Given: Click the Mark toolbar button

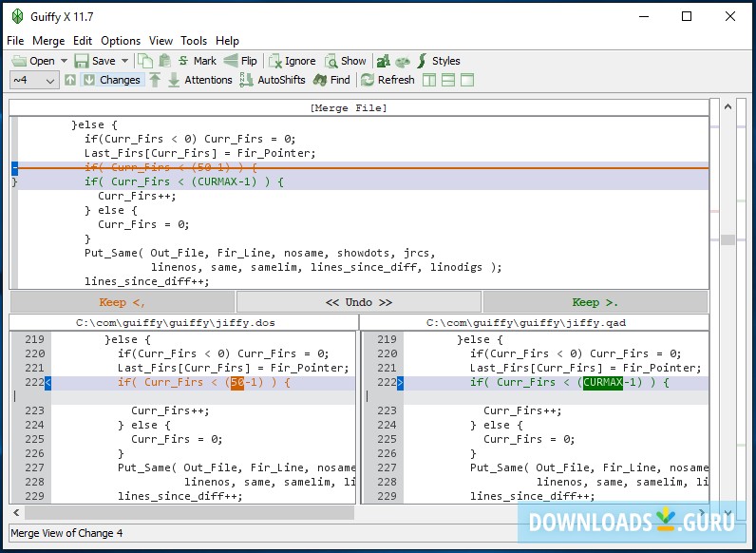Looking at the screenshot, I should [x=198, y=61].
